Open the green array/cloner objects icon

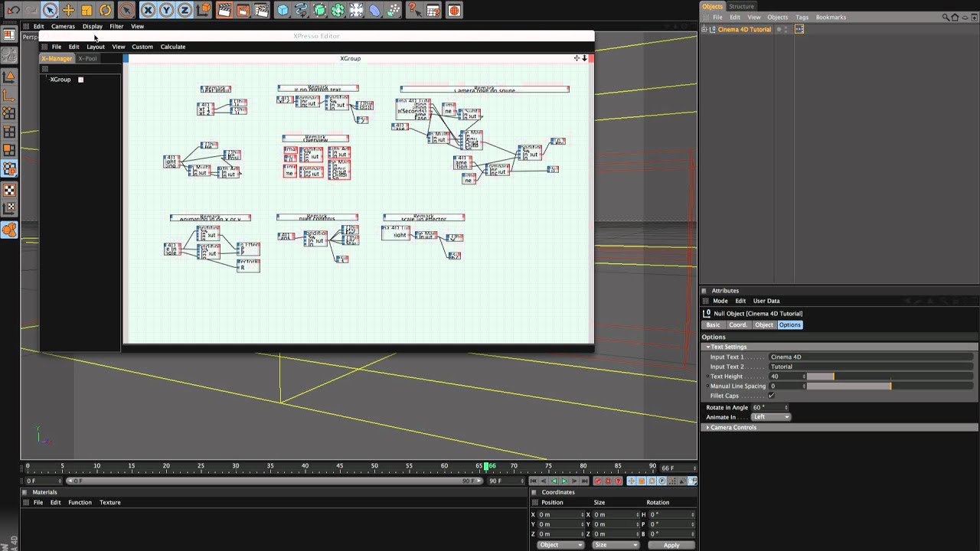click(338, 10)
